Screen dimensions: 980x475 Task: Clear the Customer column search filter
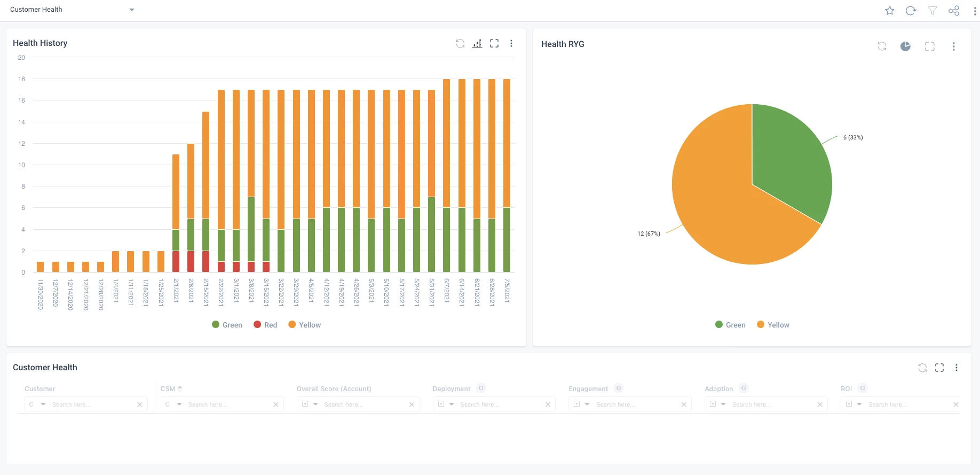[140, 404]
